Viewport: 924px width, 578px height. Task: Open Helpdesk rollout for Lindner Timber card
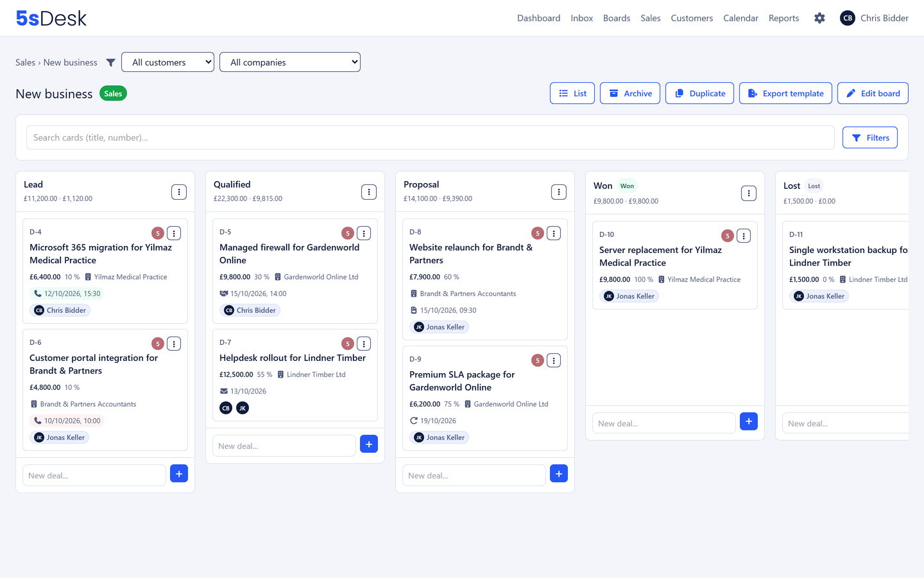[293, 358]
